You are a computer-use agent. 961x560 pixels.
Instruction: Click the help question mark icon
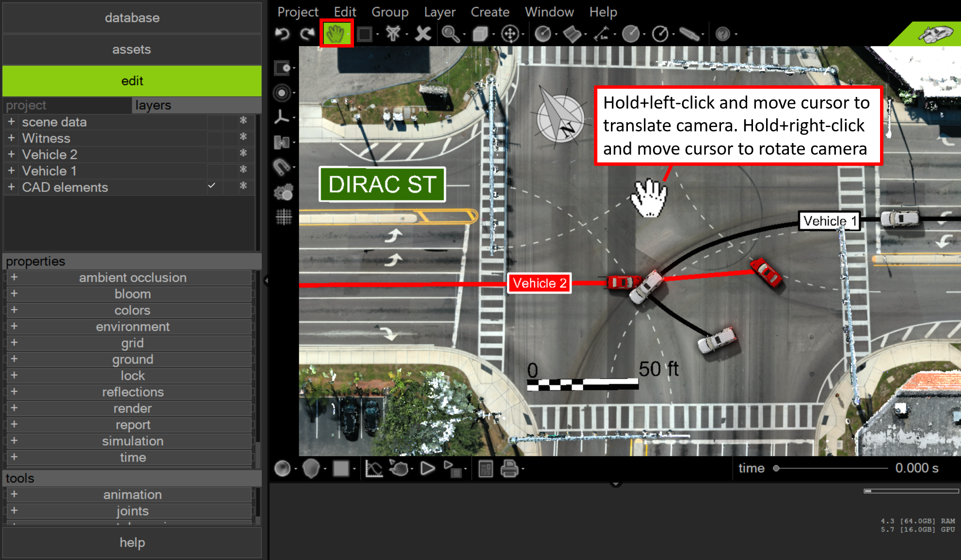722,34
